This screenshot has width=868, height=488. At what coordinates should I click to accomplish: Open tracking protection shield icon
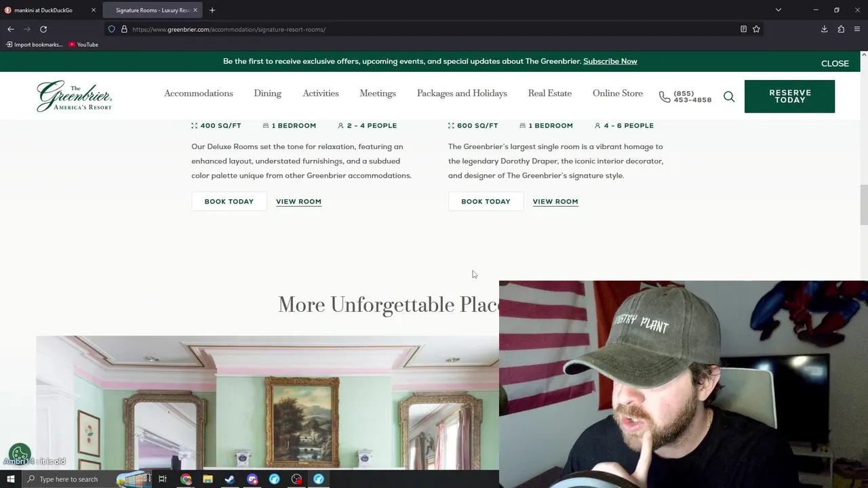click(x=112, y=29)
